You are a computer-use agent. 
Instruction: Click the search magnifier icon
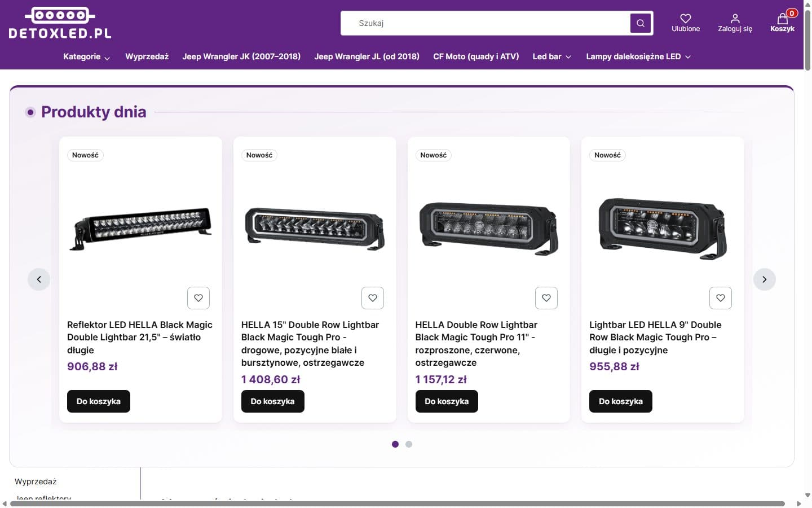click(641, 23)
